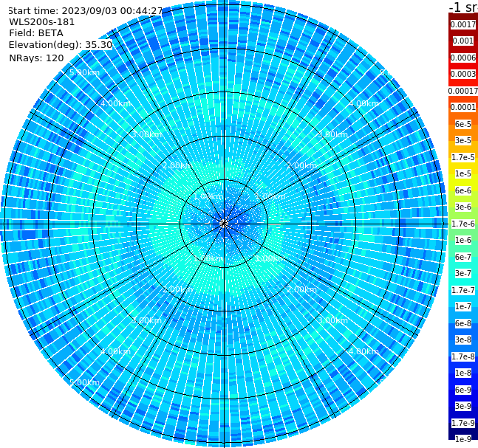Image resolution: width=478 pixels, height=448 pixels.
Task: Click the upper-right 2.00km ring label
Action: click(301, 165)
